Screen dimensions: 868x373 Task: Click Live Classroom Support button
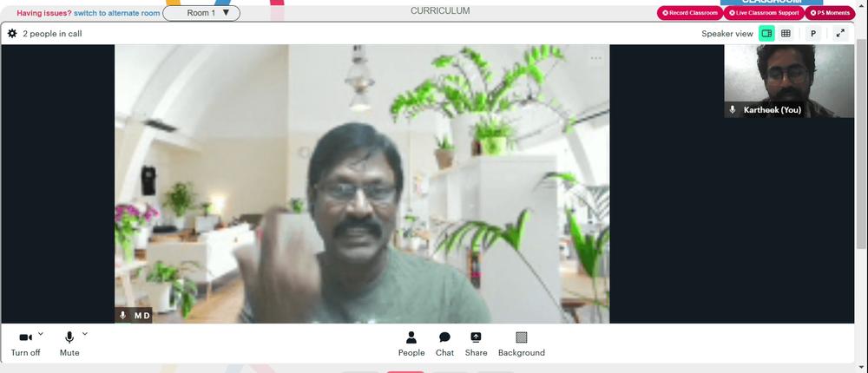click(764, 13)
